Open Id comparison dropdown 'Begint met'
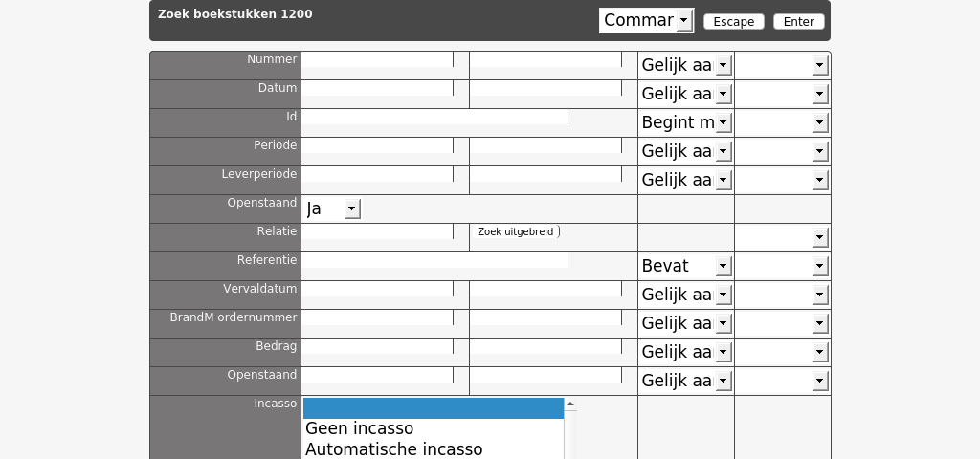 pyautogui.click(x=686, y=122)
